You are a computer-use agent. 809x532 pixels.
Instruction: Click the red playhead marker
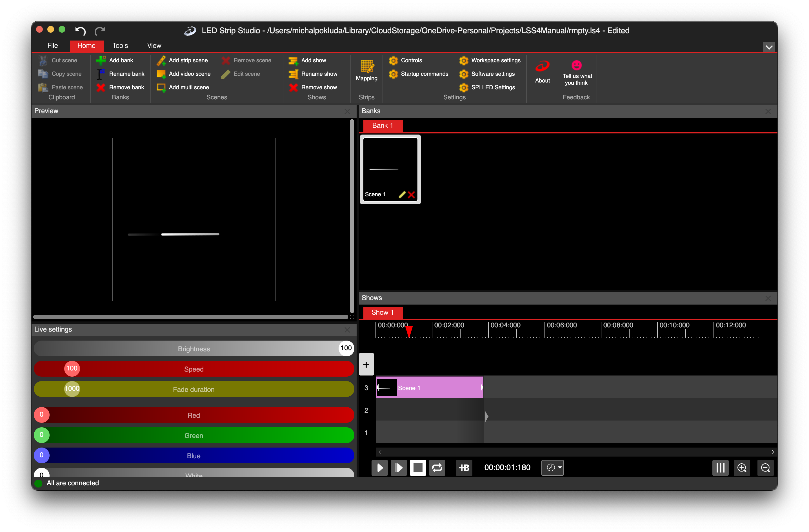coord(409,331)
